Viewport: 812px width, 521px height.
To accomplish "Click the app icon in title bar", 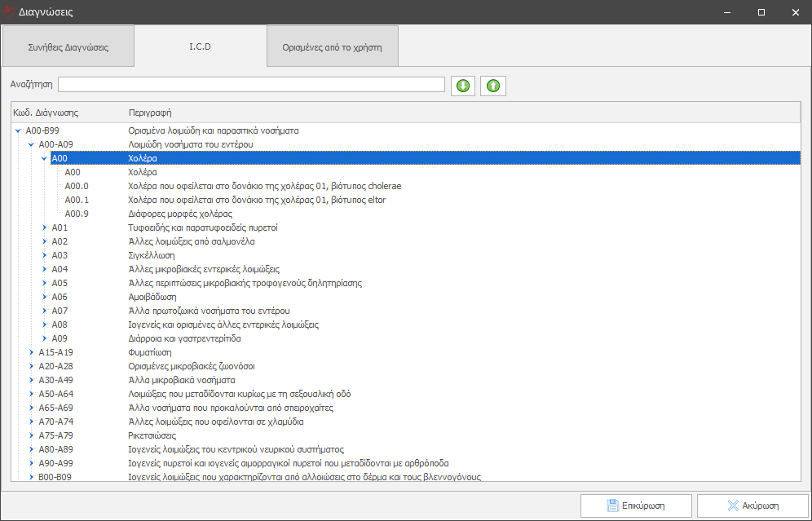I will coord(9,12).
